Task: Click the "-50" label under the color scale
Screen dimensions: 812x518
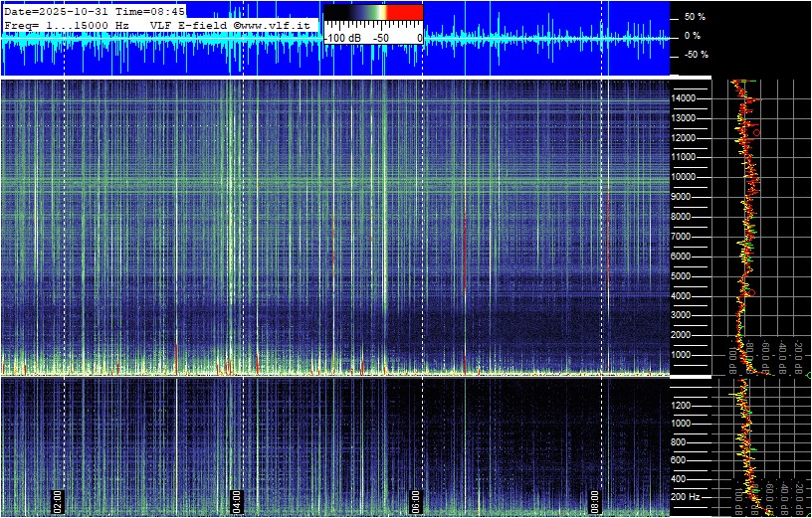Action: point(382,39)
